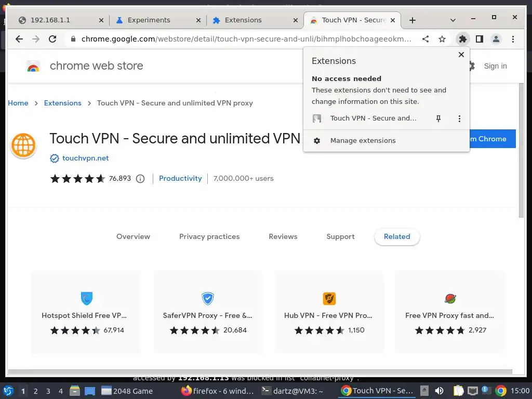Open Manage extensions from the popup
The height and width of the screenshot is (399, 532).
pos(363,140)
